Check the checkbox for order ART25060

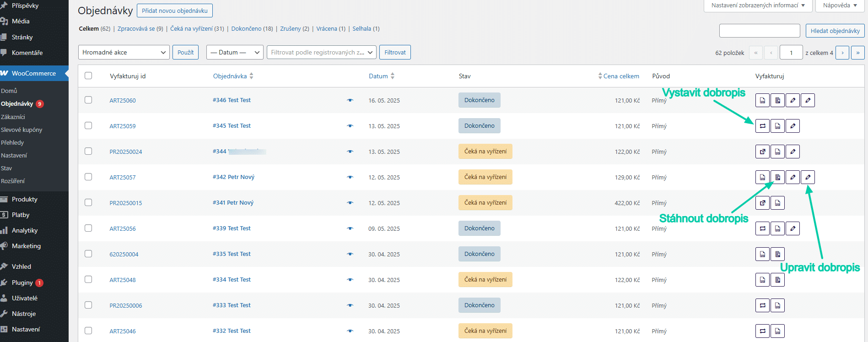[x=88, y=100]
